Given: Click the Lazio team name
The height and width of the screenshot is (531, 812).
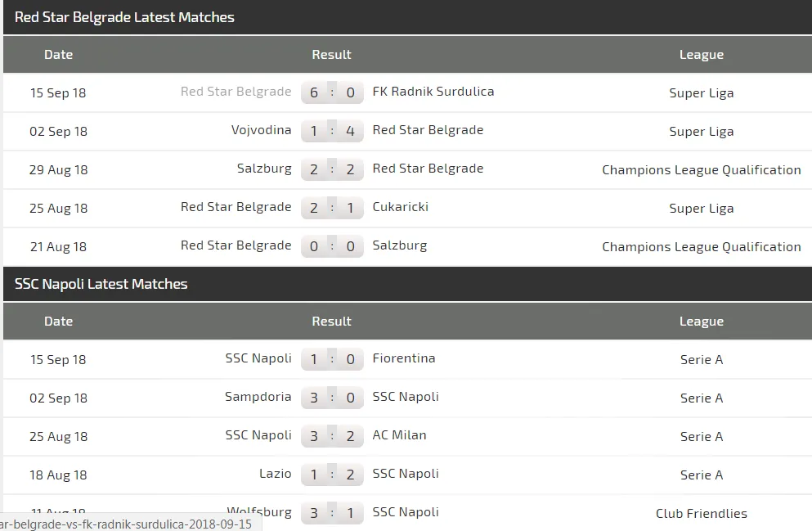Looking at the screenshot, I should click(x=275, y=474).
